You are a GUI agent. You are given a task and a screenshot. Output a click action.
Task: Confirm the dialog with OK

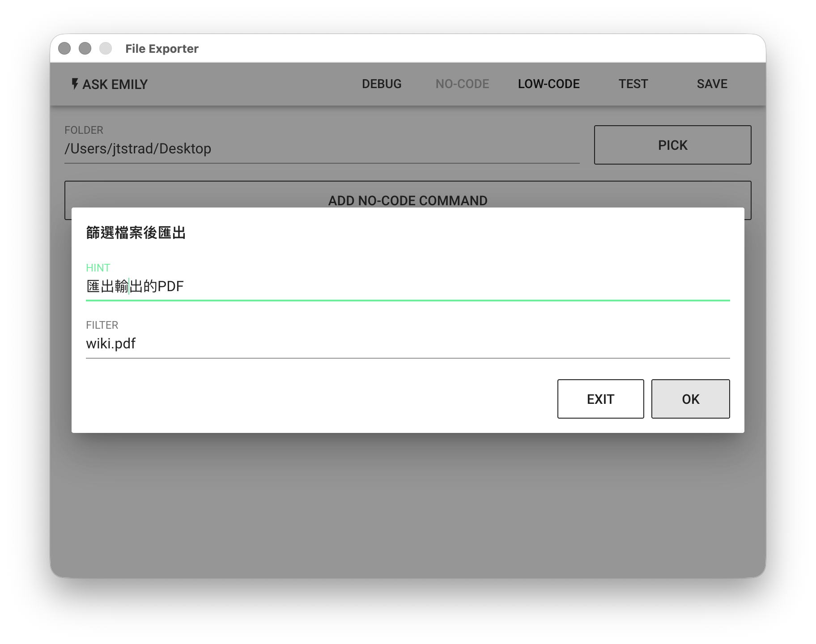coord(690,399)
